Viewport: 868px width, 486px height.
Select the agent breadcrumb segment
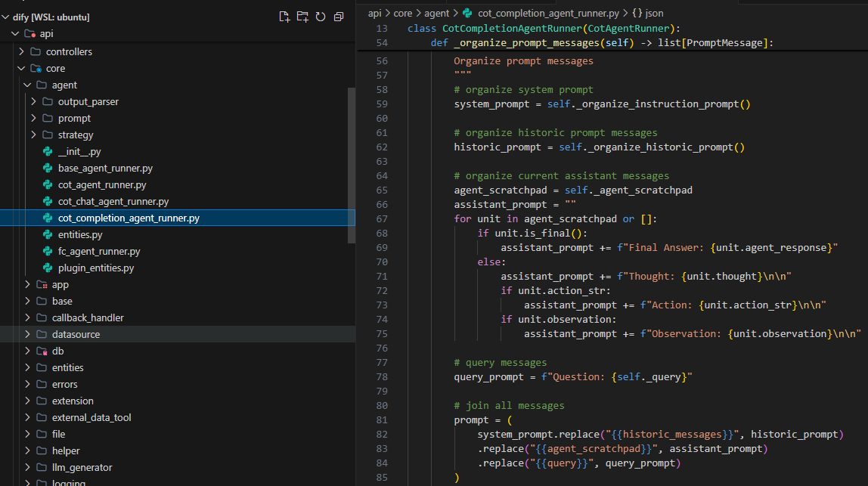point(437,14)
